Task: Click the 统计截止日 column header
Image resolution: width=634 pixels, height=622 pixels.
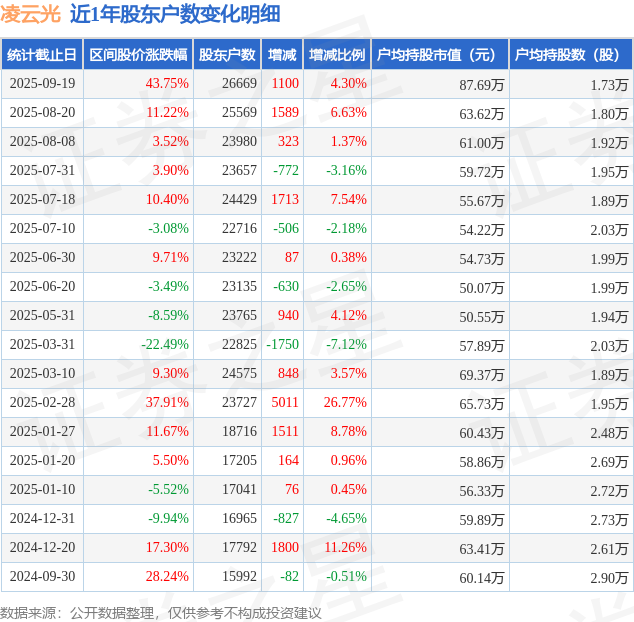Action: coord(42,55)
